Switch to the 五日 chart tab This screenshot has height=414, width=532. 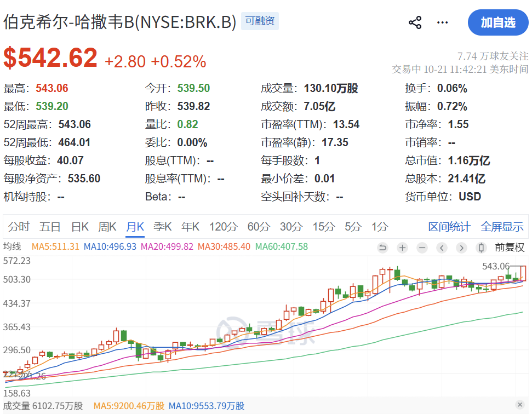[x=50, y=227]
